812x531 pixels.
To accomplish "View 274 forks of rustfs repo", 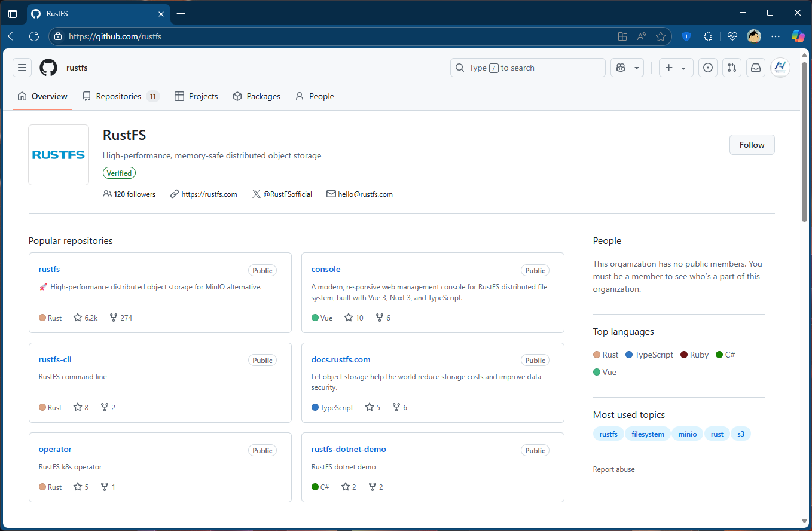I will (121, 318).
